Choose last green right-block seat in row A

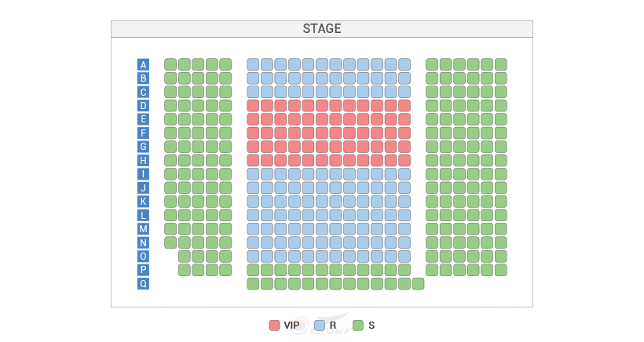(x=500, y=64)
